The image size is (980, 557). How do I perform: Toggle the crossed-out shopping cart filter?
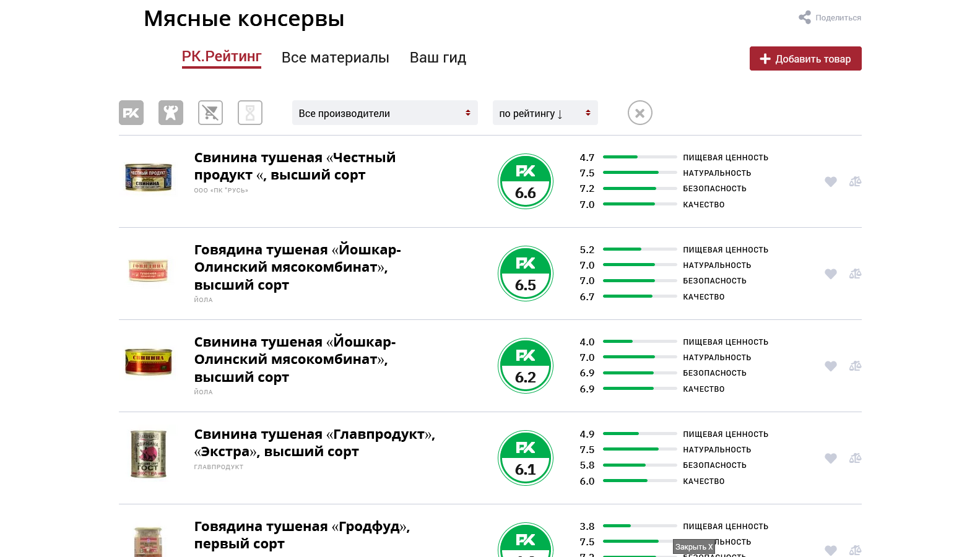tap(210, 113)
